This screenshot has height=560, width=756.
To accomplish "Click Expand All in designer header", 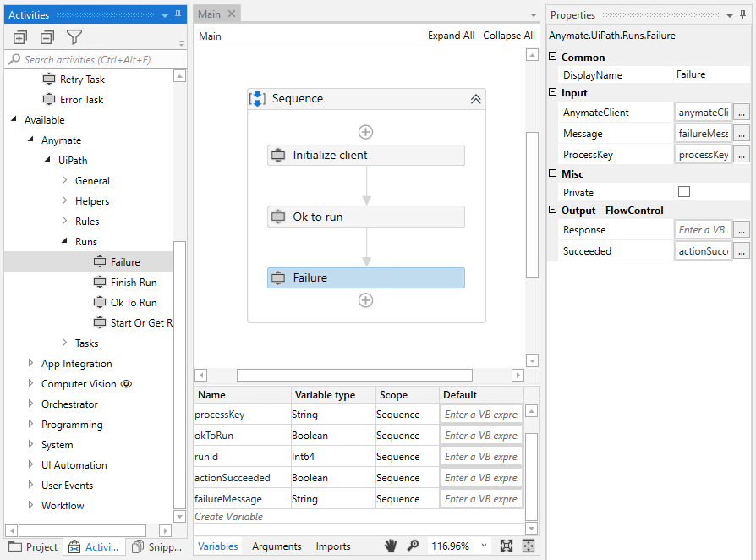I will [451, 36].
